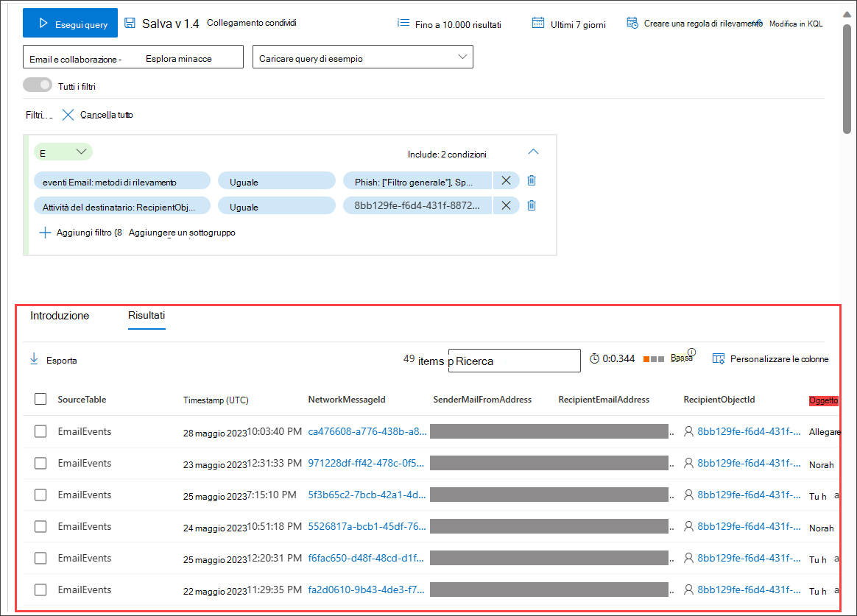857x616 pixels.
Task: Click the vertical scrollbar thumb
Action: coord(847,79)
